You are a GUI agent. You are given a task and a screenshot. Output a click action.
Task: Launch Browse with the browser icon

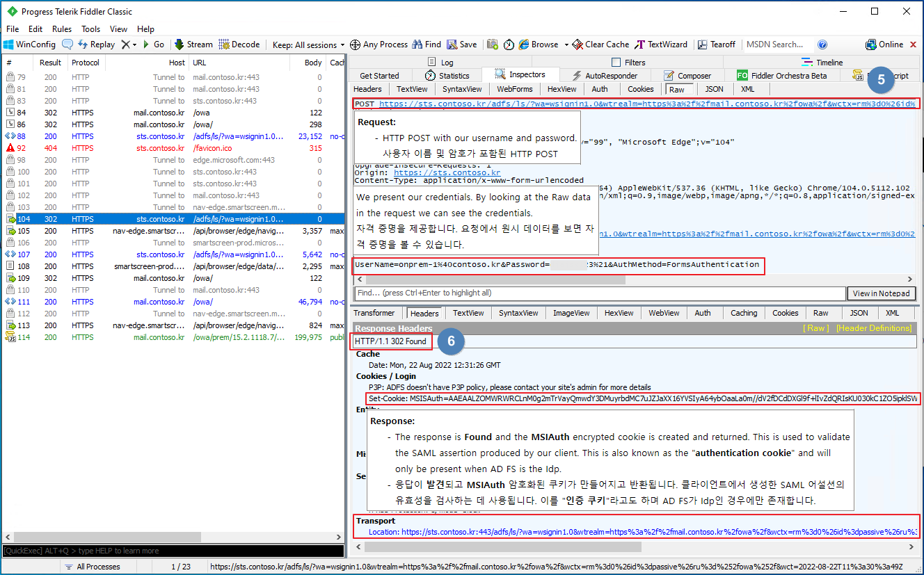point(539,44)
